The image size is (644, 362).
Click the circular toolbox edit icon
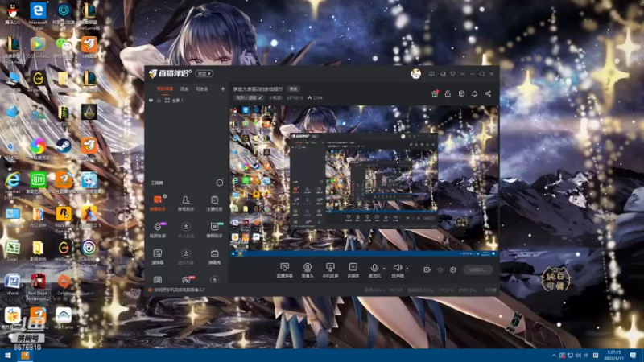(220, 183)
